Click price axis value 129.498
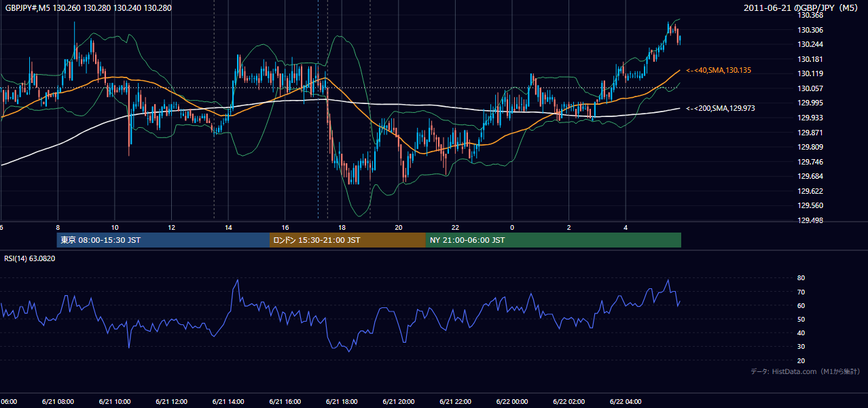 810,220
